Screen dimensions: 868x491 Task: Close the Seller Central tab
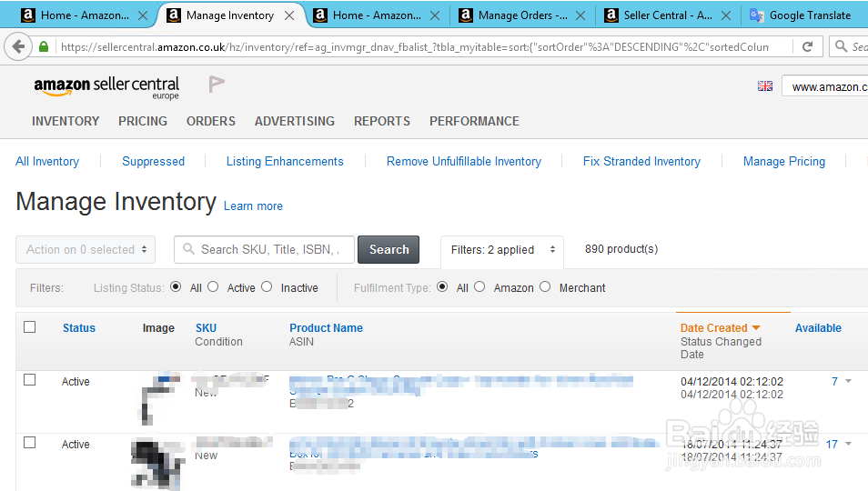click(x=726, y=15)
